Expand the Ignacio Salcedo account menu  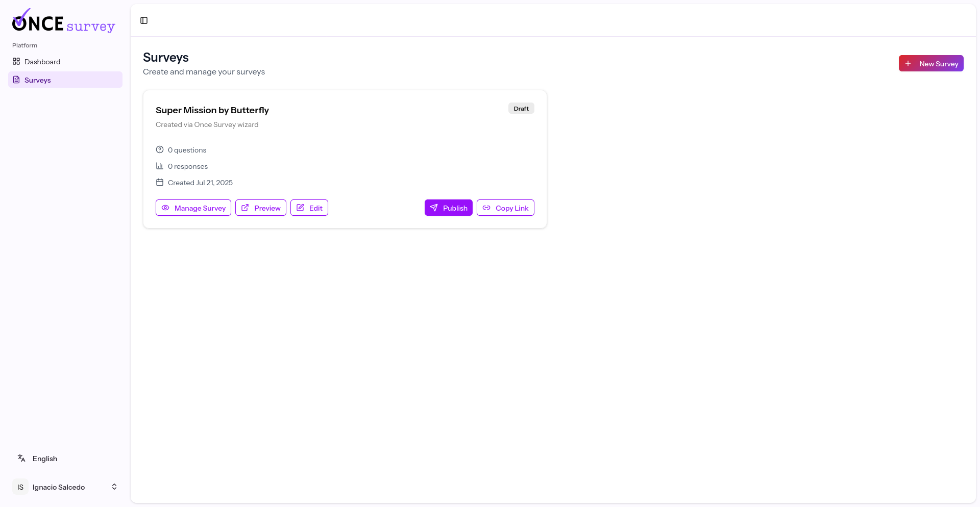pos(114,487)
